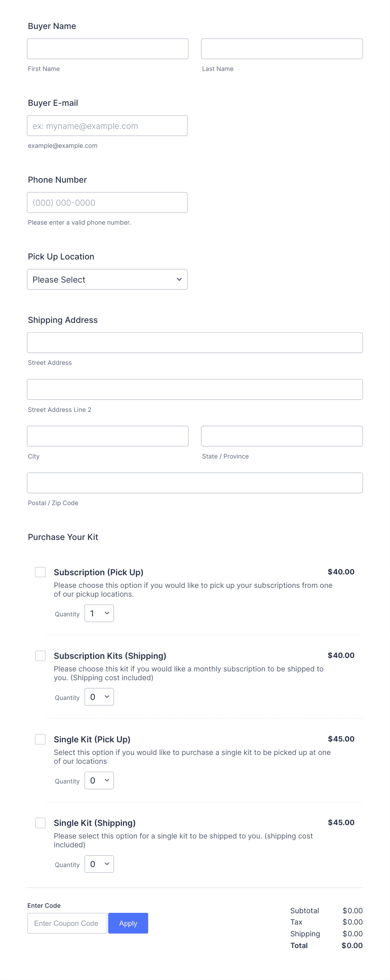Click the Postal / Zip Code field
Viewport: 390px width, 980px height.
pos(195,482)
